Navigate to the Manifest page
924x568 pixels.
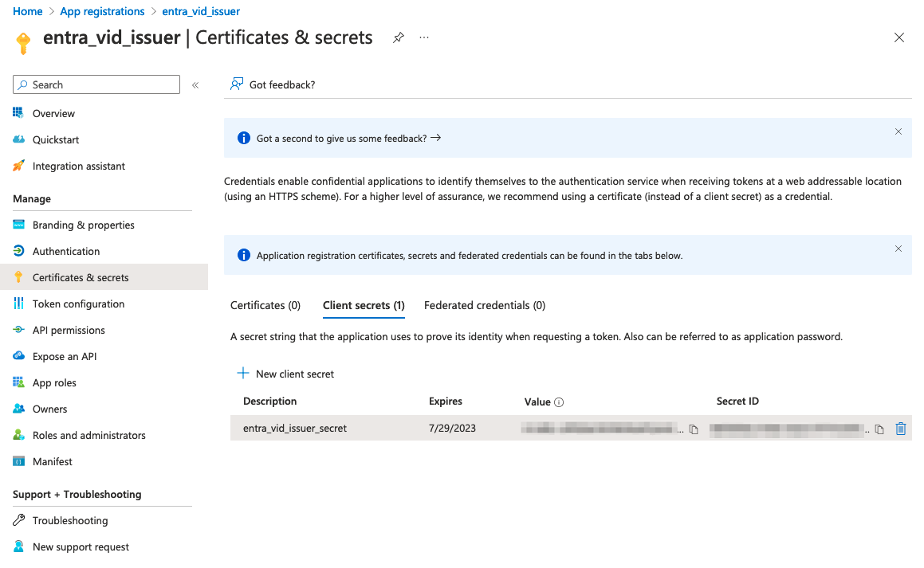point(53,461)
